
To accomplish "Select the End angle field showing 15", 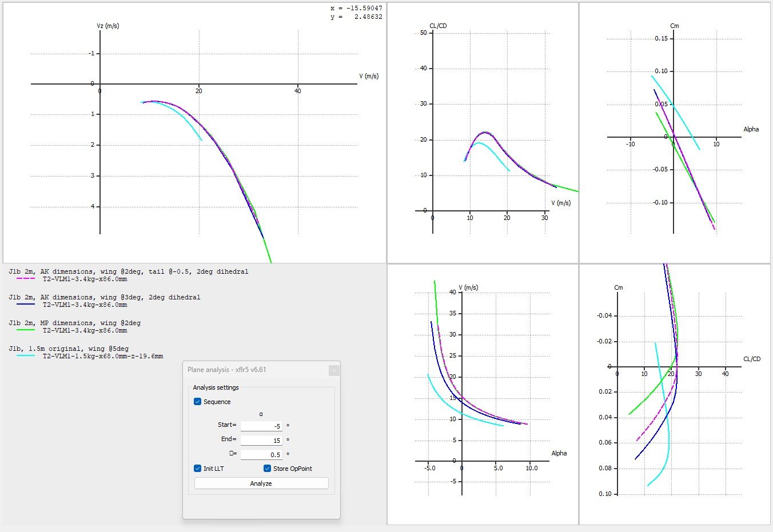I will (261, 440).
